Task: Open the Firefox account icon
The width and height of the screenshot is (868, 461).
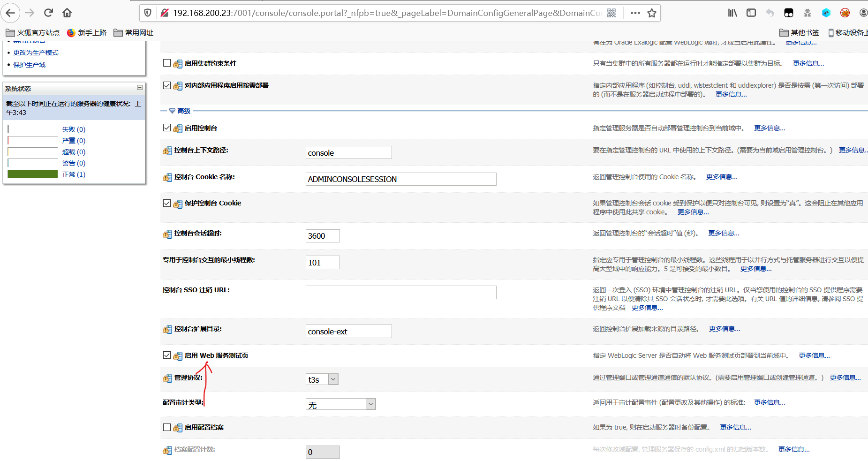Action: coord(863,13)
